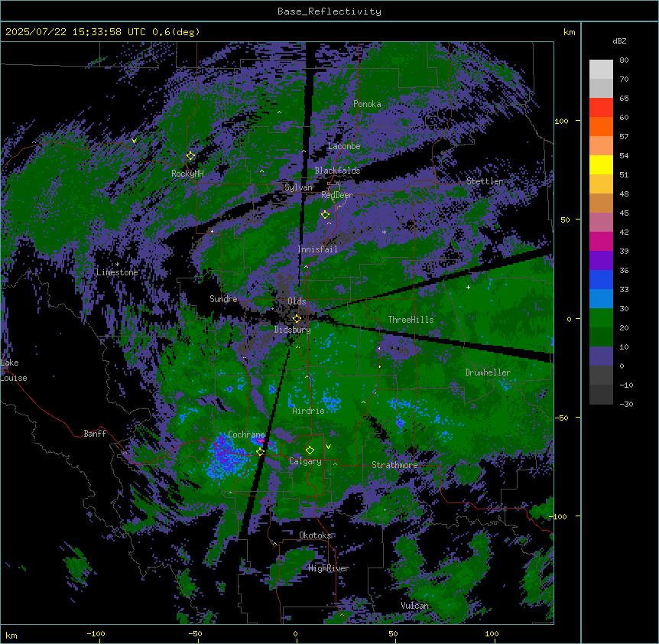The height and width of the screenshot is (644, 659).
Task: Click the magenta 42 dBZ legend swatch
Action: click(x=601, y=241)
